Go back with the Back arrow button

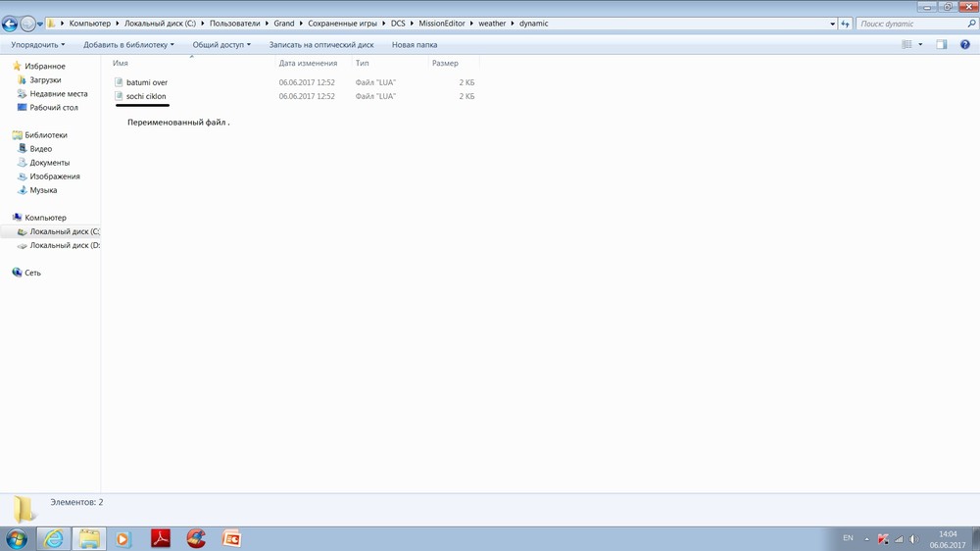click(10, 24)
